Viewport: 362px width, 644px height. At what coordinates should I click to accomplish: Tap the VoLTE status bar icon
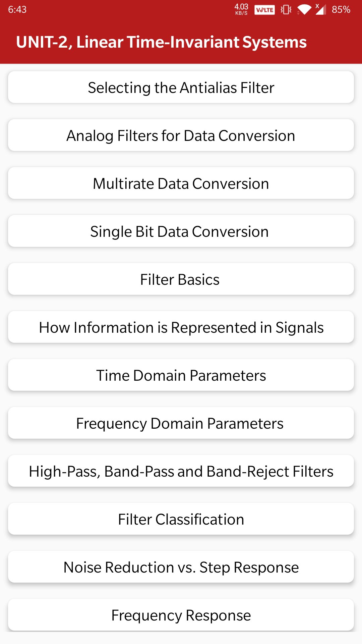point(264,10)
